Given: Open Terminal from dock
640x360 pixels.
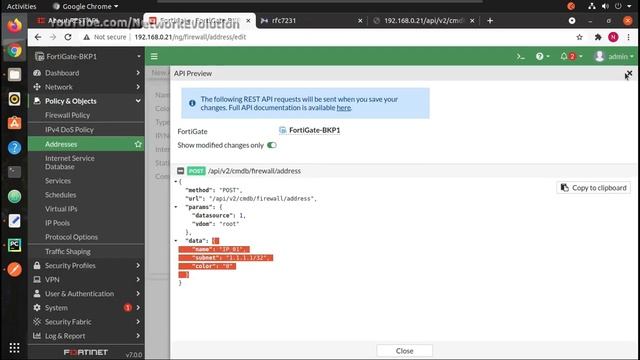Looking at the screenshot, I should pyautogui.click(x=14, y=172).
